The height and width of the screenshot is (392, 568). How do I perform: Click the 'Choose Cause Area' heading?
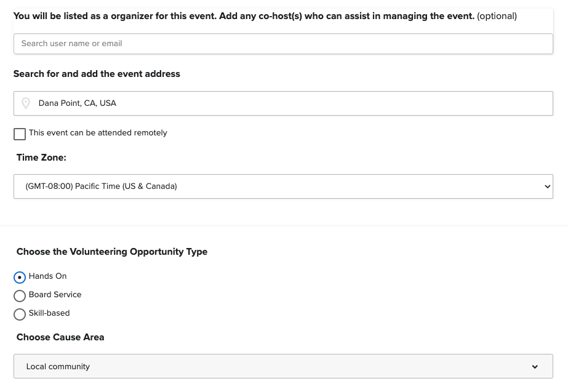coord(60,337)
